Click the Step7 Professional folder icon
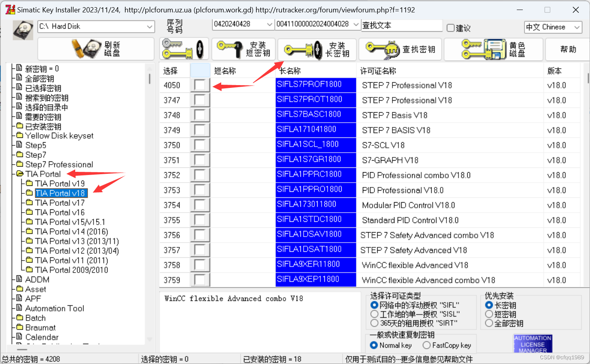Viewport: 590px width, 364px height. (20, 164)
